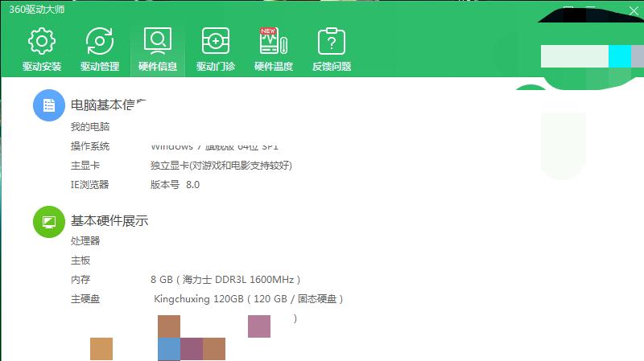The height and width of the screenshot is (361, 644).
Task: Open the 反馈问题 question clipboard icon
Action: (x=332, y=42)
